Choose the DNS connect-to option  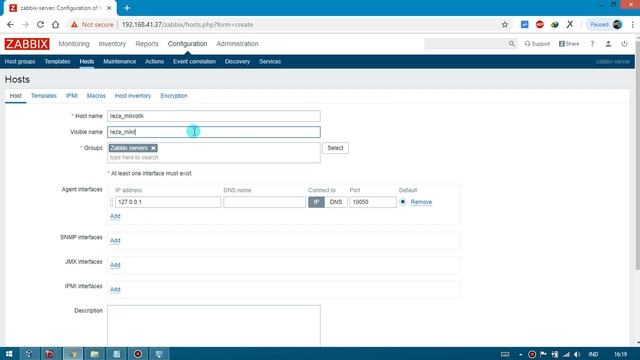point(336,202)
